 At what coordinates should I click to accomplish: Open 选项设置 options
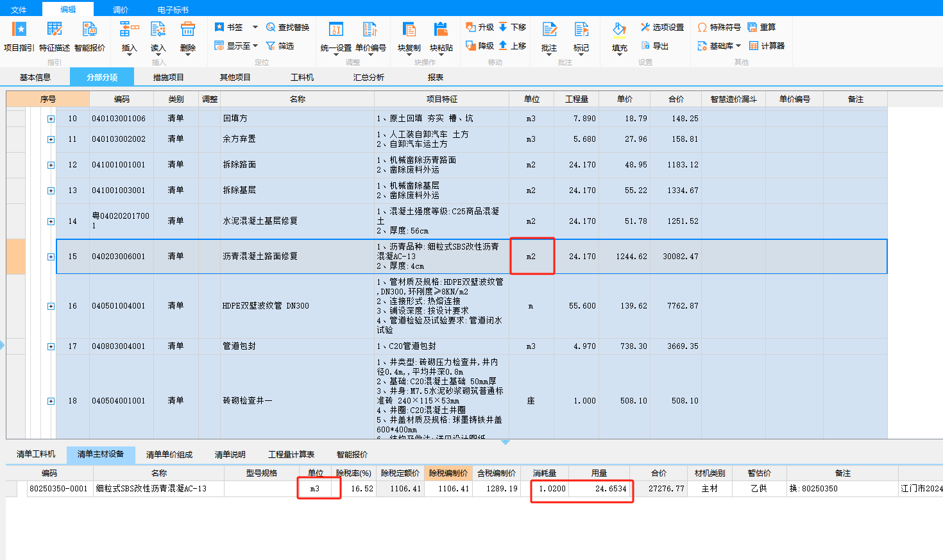coord(662,27)
